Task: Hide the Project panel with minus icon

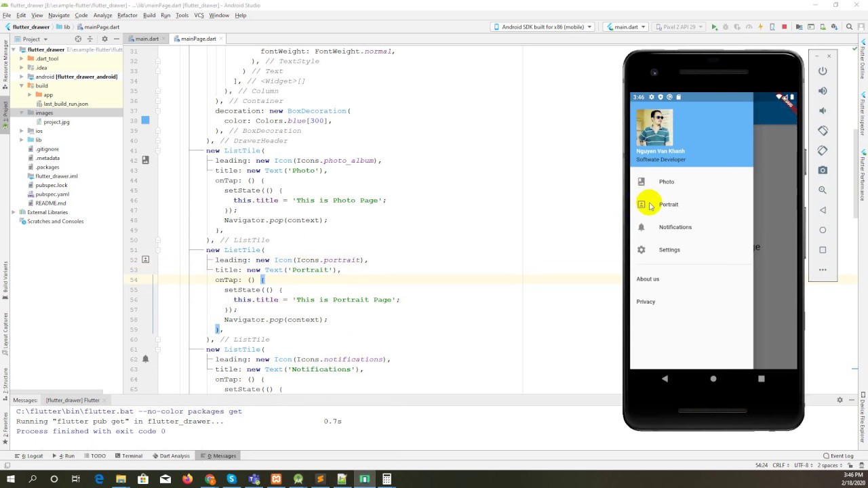Action: (x=116, y=39)
